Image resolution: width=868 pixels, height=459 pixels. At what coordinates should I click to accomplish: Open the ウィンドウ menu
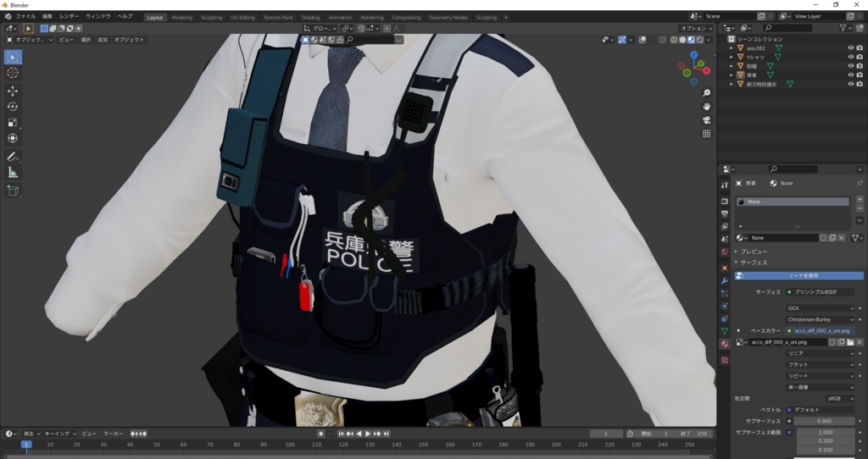point(98,17)
